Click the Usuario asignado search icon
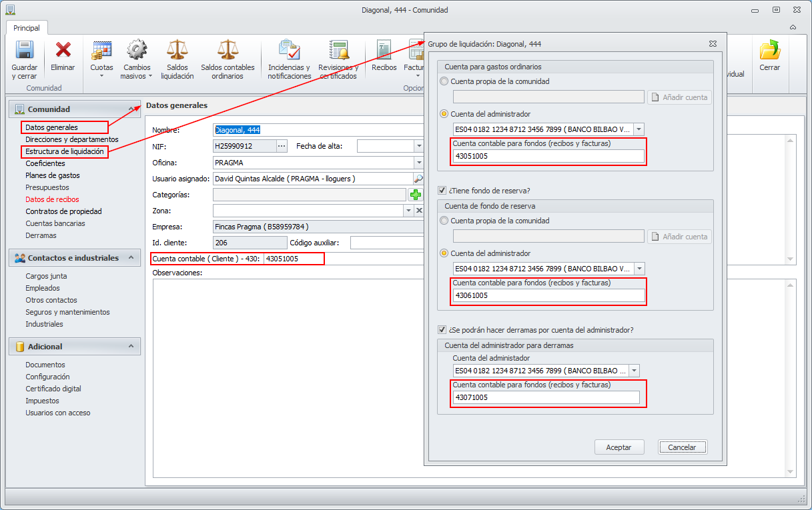 tap(418, 179)
